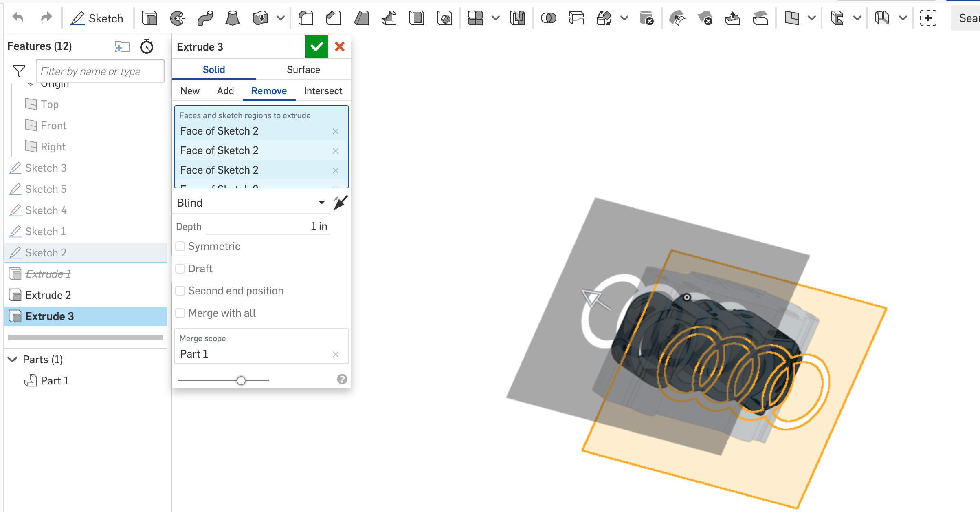This screenshot has width=980, height=512.
Task: Enable the Draft option
Action: [x=180, y=269]
